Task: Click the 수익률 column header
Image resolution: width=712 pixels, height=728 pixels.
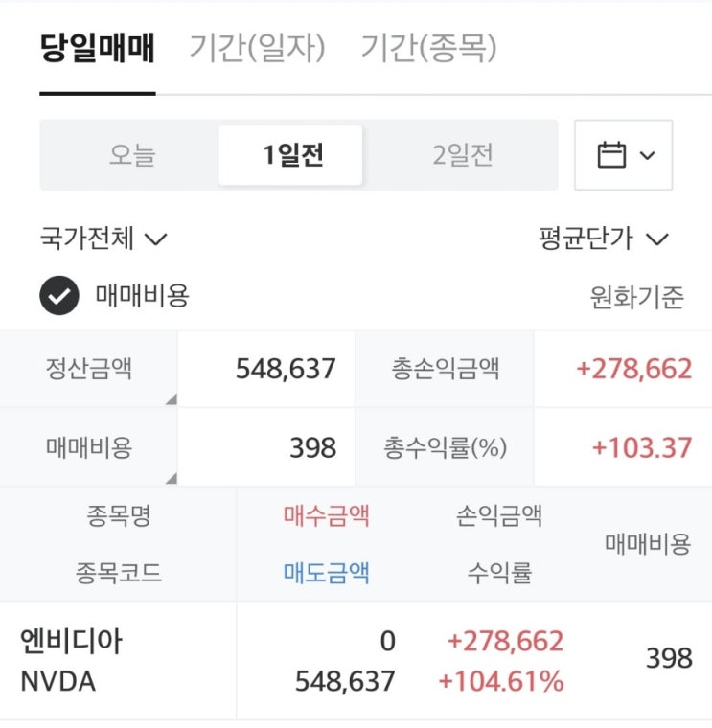Action: pyautogui.click(x=499, y=573)
